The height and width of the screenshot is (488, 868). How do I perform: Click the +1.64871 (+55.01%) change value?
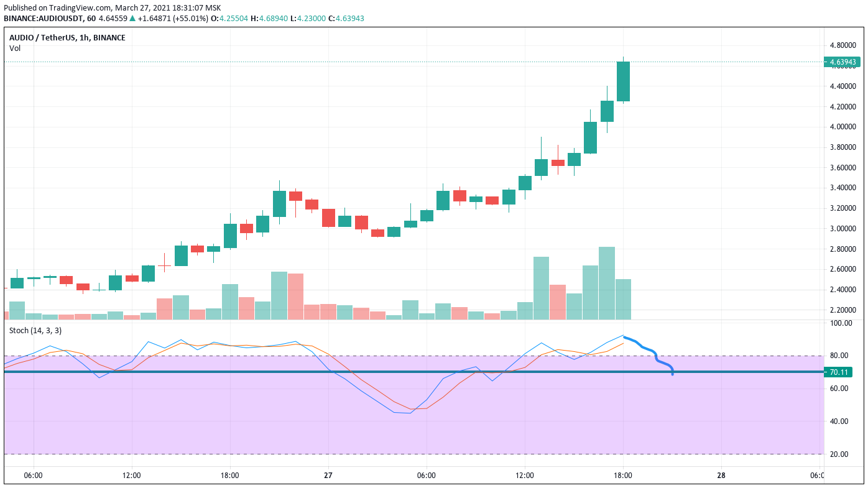click(x=173, y=19)
